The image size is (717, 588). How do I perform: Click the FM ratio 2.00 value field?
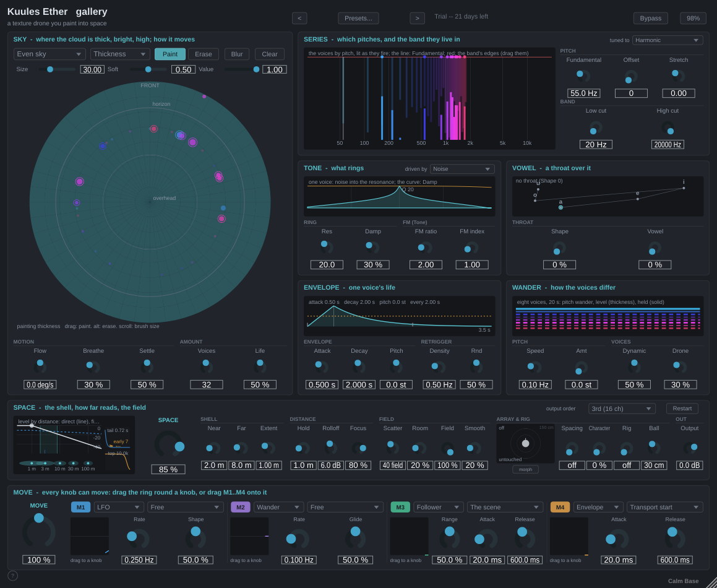(426, 265)
